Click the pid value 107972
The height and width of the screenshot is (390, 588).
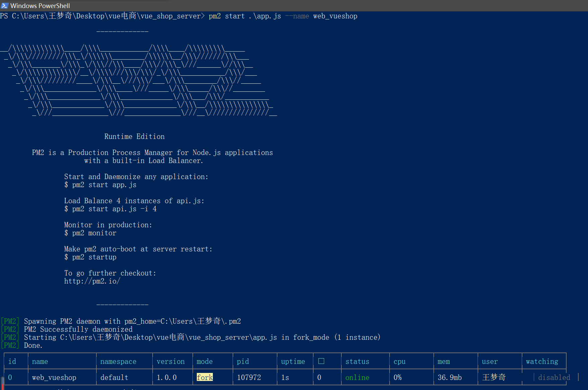tap(249, 377)
